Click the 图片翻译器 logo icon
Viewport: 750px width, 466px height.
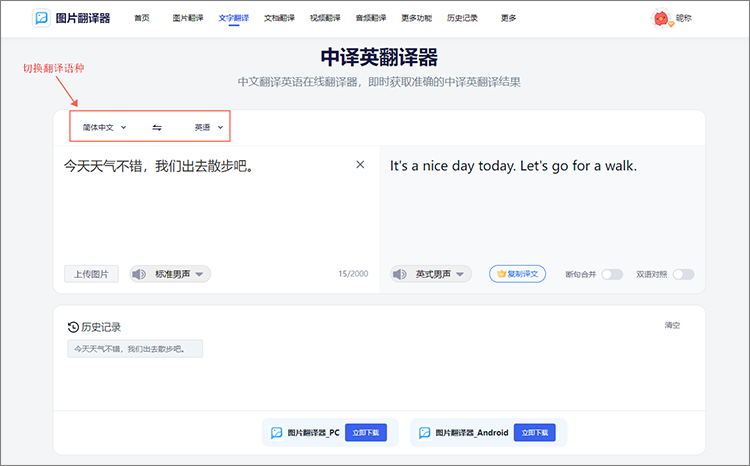(41, 18)
